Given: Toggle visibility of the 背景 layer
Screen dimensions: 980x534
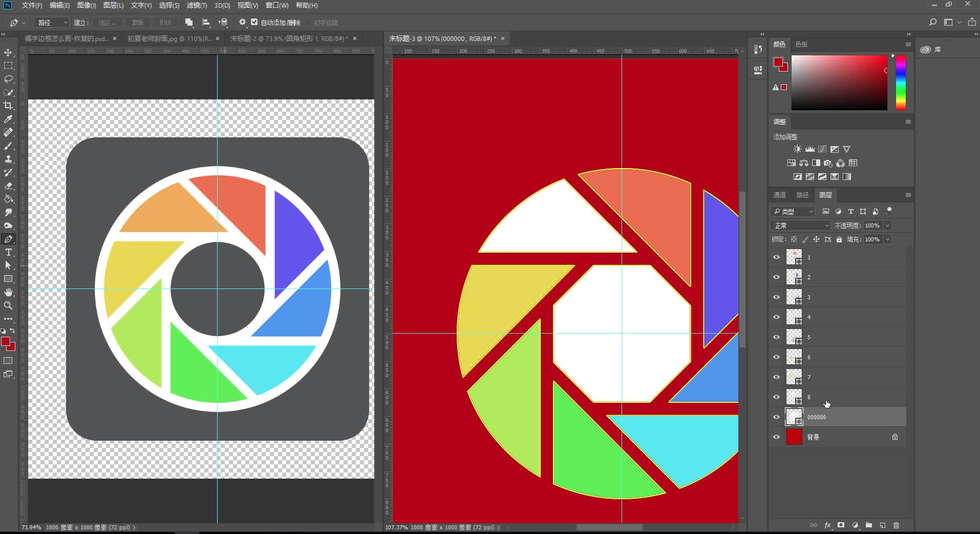Looking at the screenshot, I should tap(776, 437).
